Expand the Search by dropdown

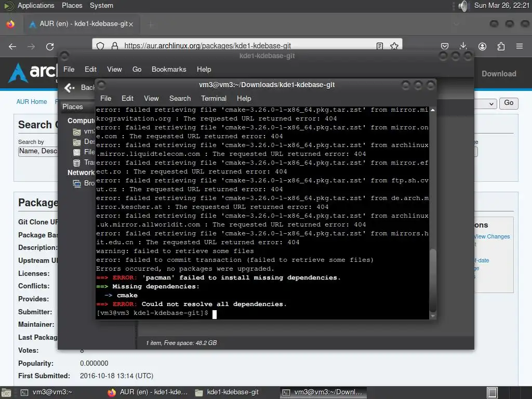click(37, 151)
